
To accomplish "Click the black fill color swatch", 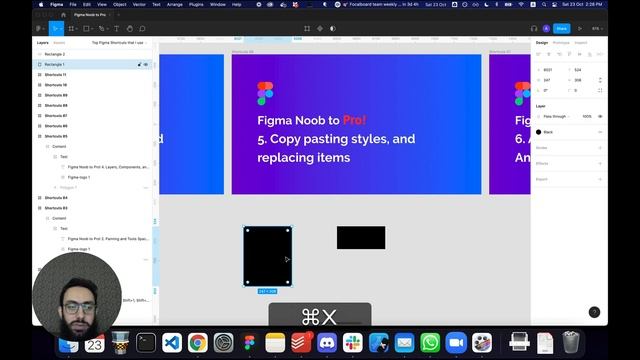I will (x=538, y=132).
